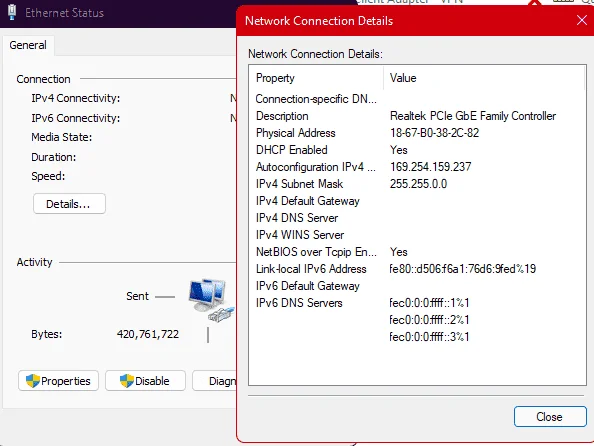Select the Link-local IPv6 Address row
This screenshot has width=594, height=446.
(x=417, y=269)
